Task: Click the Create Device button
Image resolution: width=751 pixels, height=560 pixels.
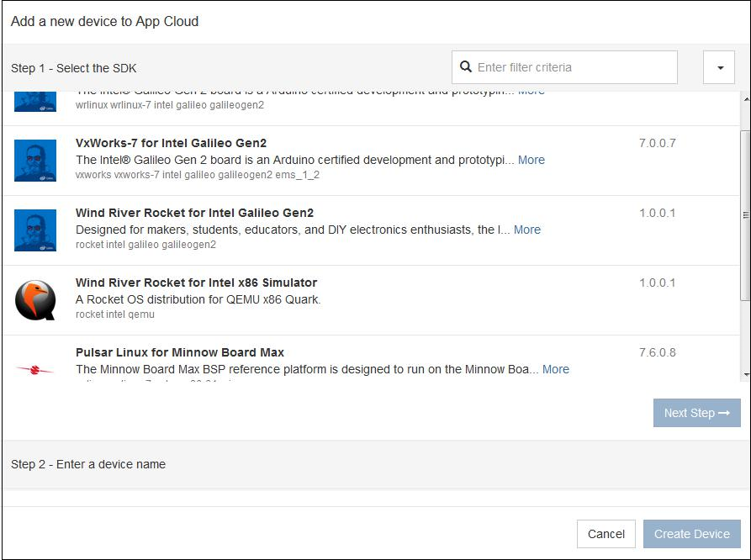Action: [691, 534]
